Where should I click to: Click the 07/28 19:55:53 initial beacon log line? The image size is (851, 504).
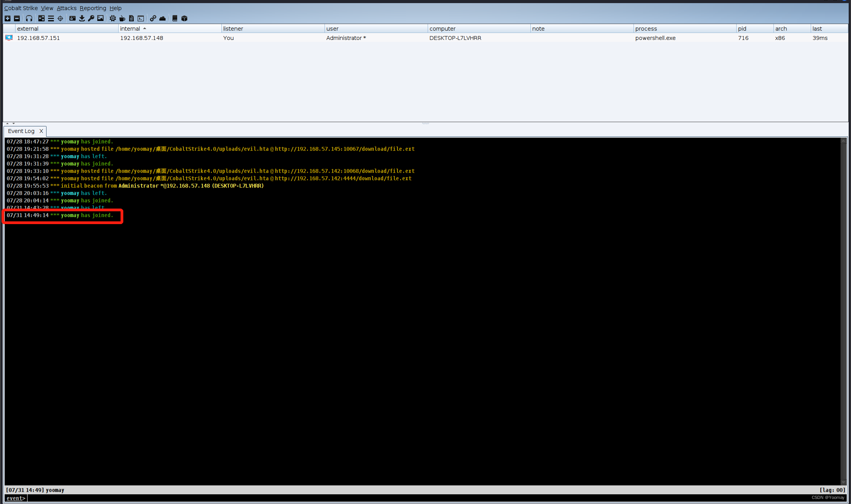click(x=135, y=186)
